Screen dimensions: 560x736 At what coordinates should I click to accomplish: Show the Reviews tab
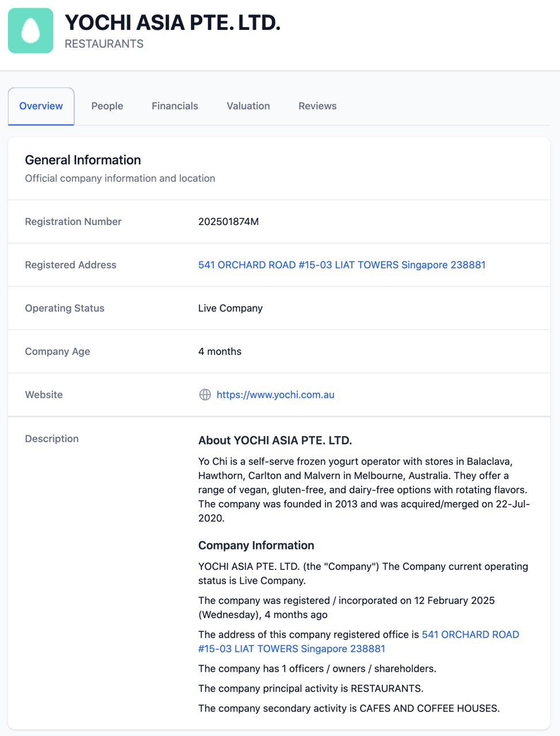317,106
